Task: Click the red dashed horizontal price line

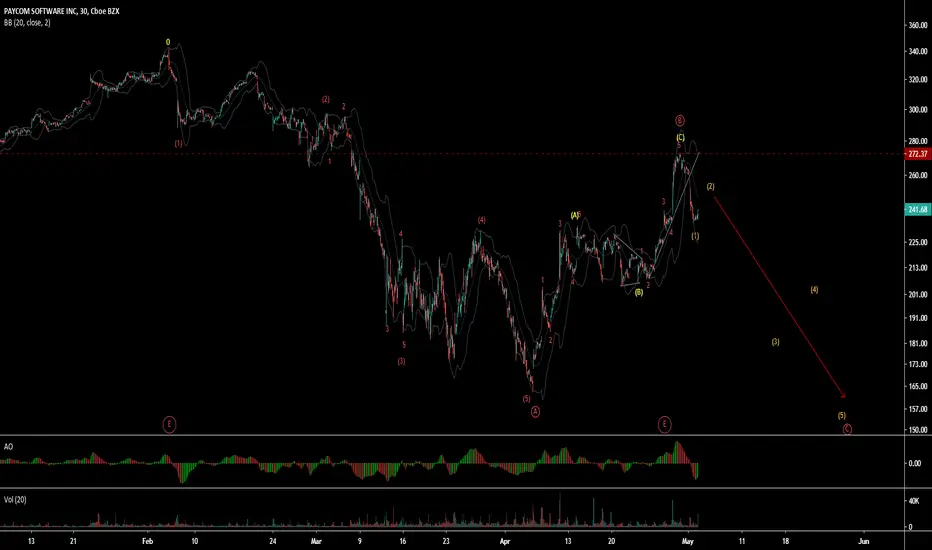Action: (x=452, y=154)
